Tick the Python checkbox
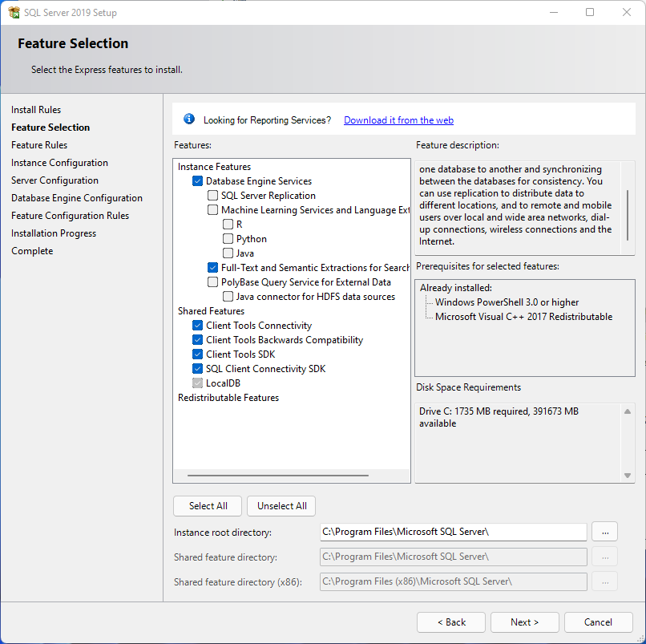Screen dimensions: 646x644 coord(228,239)
